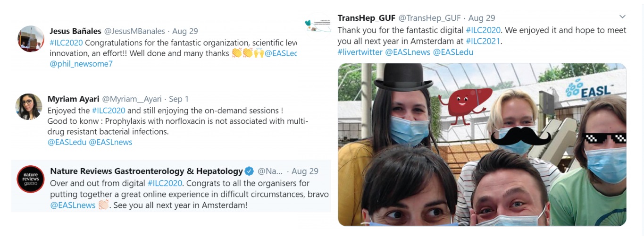Open Nature Reviews Gastro avatar logo
Screen dimensions: 644x239
point(31,179)
